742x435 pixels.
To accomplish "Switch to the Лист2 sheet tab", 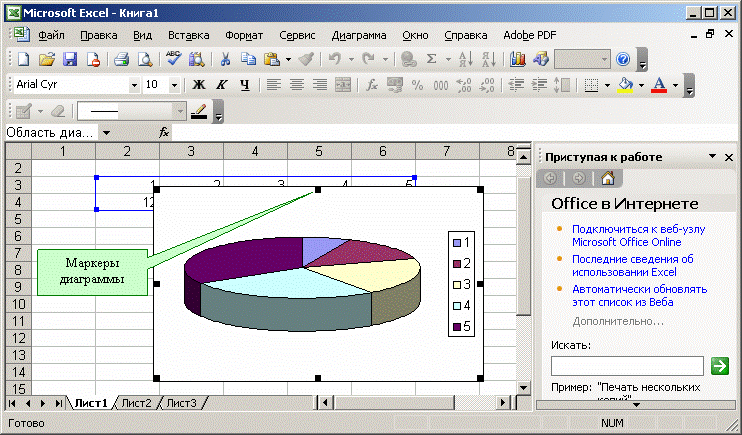I will pos(137,403).
